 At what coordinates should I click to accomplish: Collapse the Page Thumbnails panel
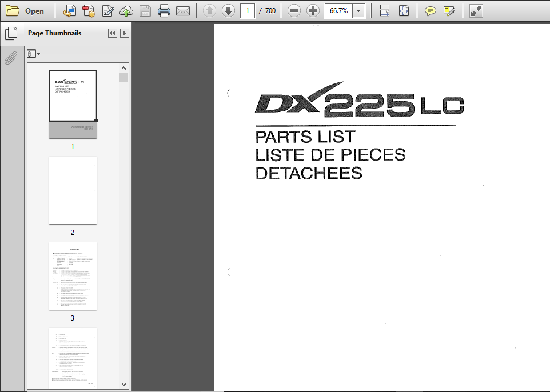112,33
